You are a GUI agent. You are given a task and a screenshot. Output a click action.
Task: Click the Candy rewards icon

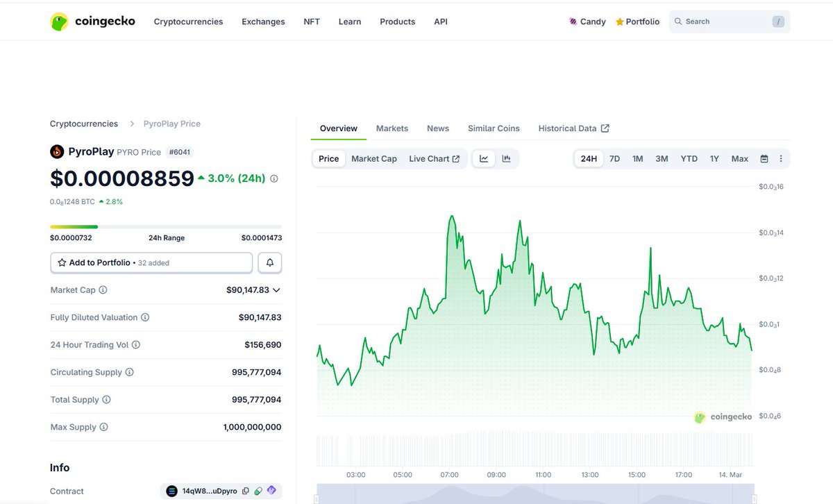573,22
